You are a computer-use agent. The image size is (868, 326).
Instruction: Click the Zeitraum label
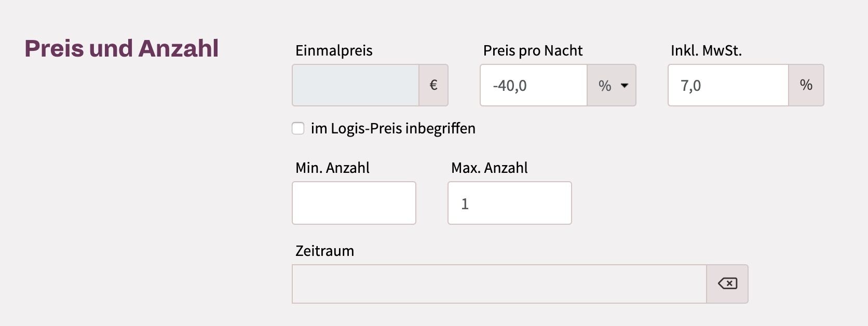click(x=324, y=251)
